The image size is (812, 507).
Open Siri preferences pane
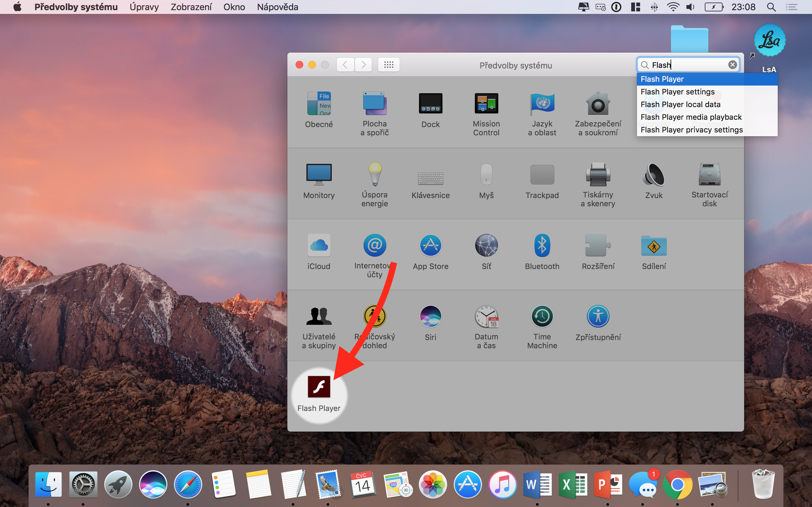pos(430,317)
